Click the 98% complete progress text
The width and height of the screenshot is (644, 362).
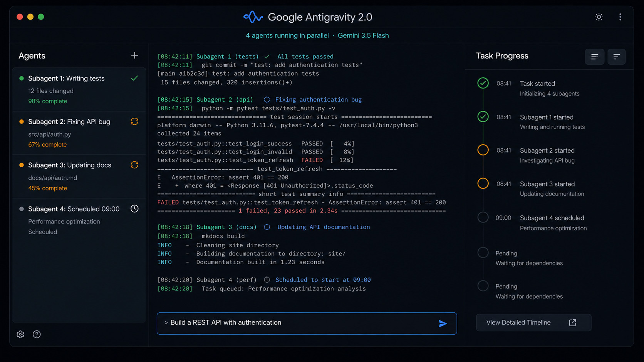point(47,101)
